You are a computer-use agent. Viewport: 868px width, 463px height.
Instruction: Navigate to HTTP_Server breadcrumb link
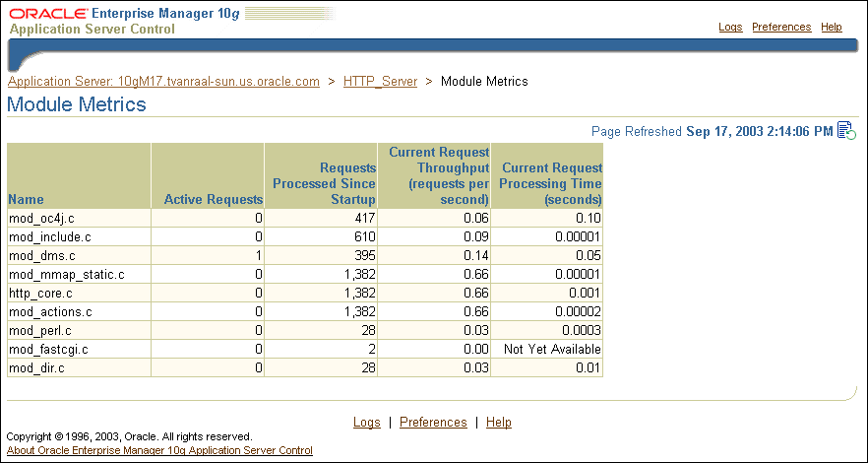click(380, 82)
